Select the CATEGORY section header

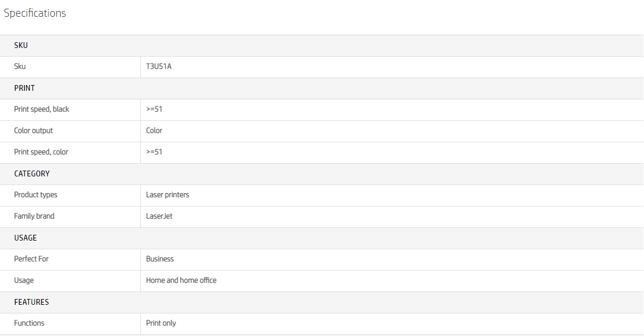(x=32, y=173)
